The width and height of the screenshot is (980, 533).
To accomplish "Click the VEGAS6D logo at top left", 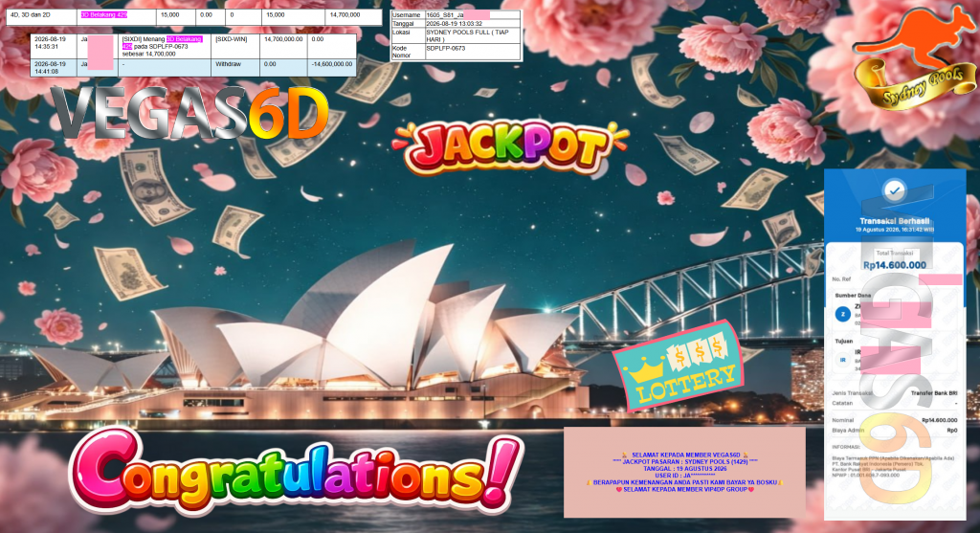I will (x=190, y=114).
